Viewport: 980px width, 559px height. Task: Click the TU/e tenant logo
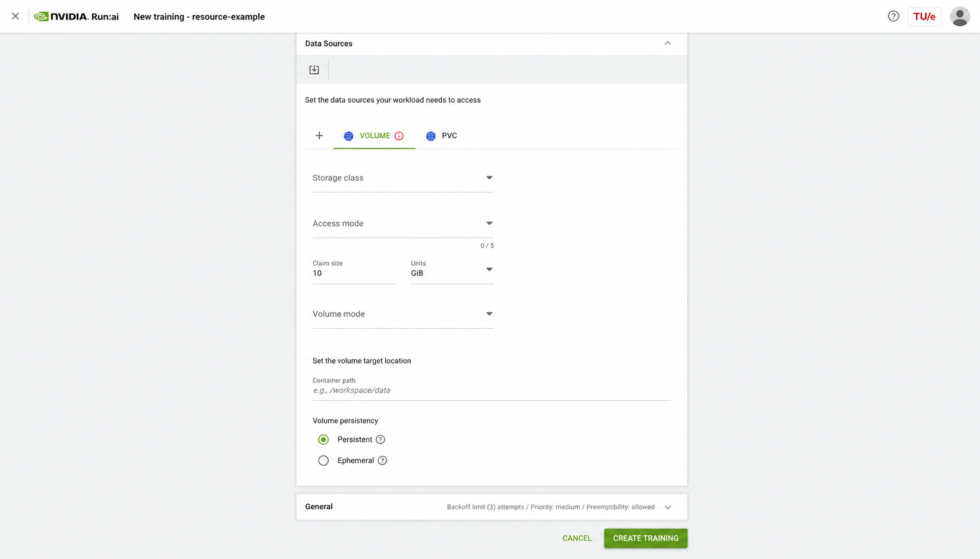(x=924, y=17)
